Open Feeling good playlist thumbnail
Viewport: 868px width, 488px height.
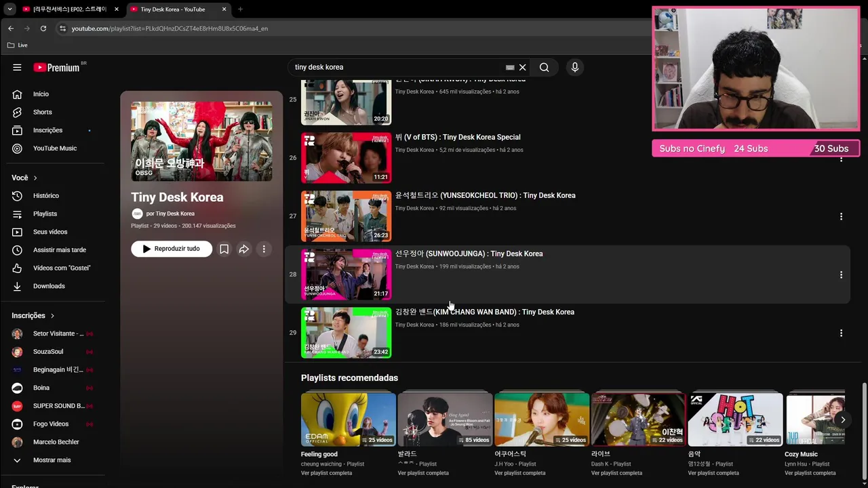[x=348, y=420]
